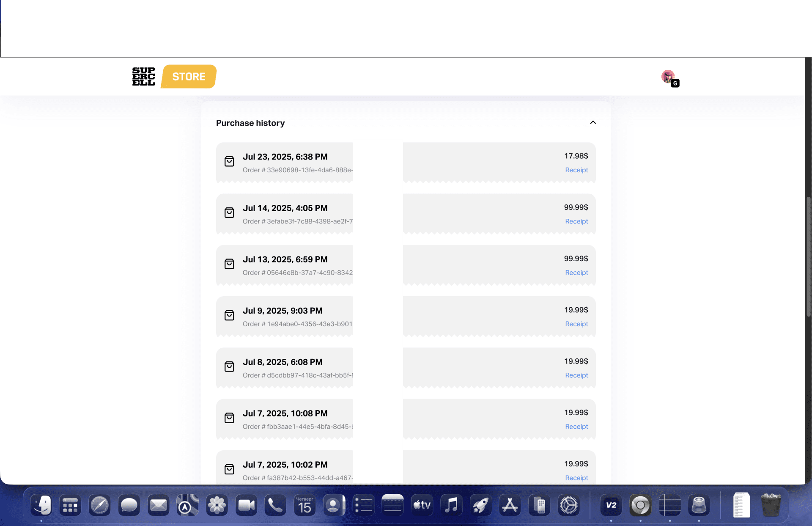812x526 pixels.
Task: Click the Supercell logo
Action: coord(143,77)
